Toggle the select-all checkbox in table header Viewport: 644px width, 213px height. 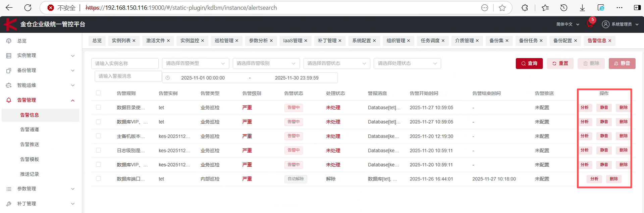(98, 93)
